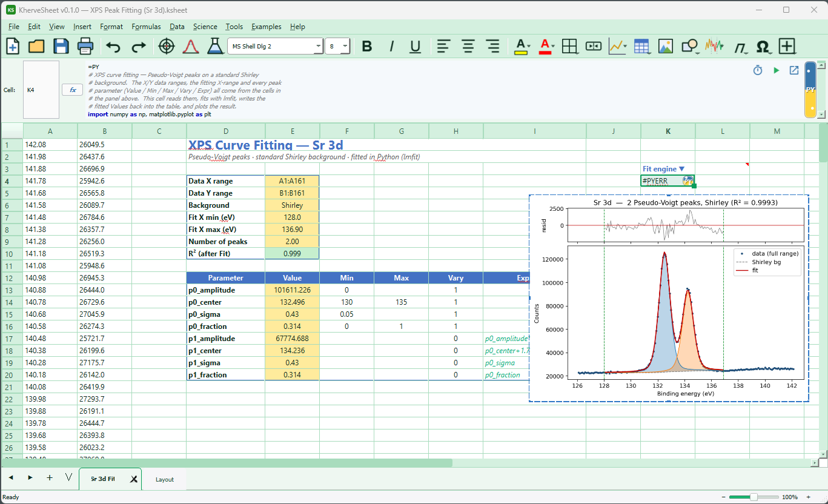Redo the last undone action
Viewport: 828px width, 504px height.
tap(139, 47)
